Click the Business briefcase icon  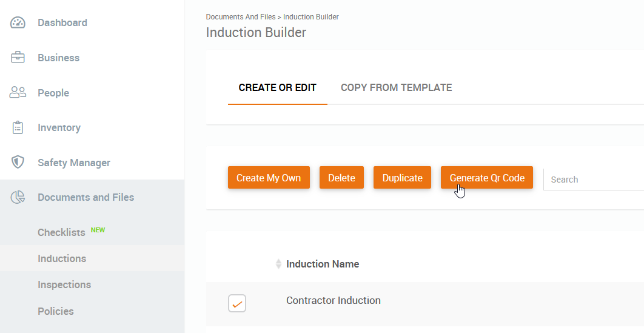(18, 58)
